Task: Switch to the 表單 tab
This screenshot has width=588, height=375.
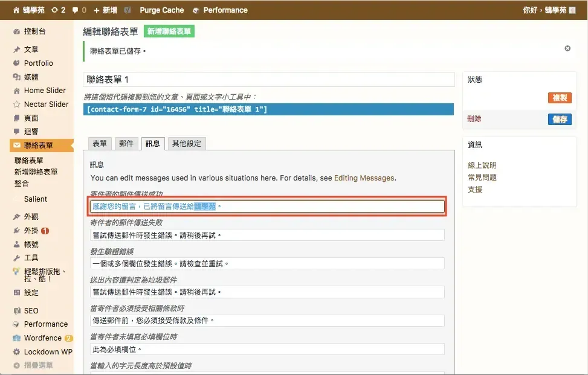Action: click(x=100, y=144)
